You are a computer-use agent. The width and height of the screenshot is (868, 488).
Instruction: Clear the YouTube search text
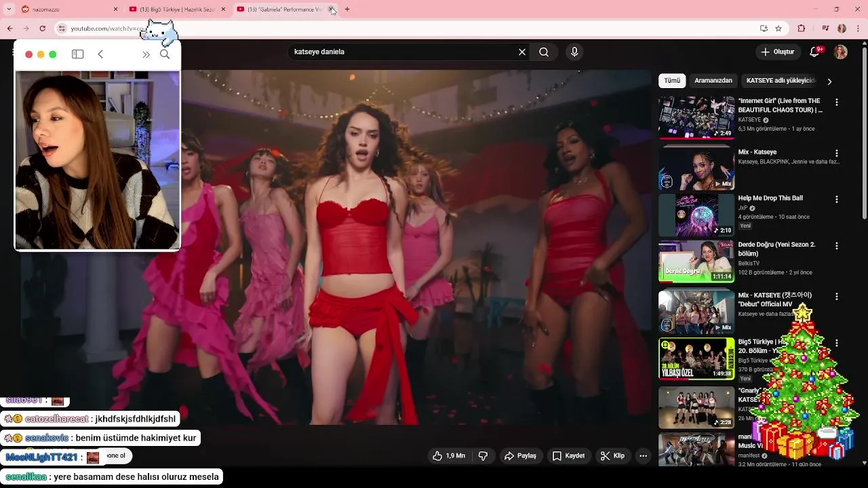pyautogui.click(x=522, y=52)
